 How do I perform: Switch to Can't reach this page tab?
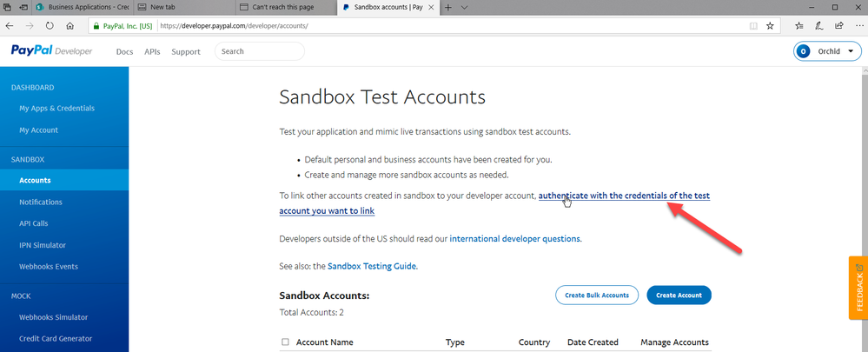(285, 7)
